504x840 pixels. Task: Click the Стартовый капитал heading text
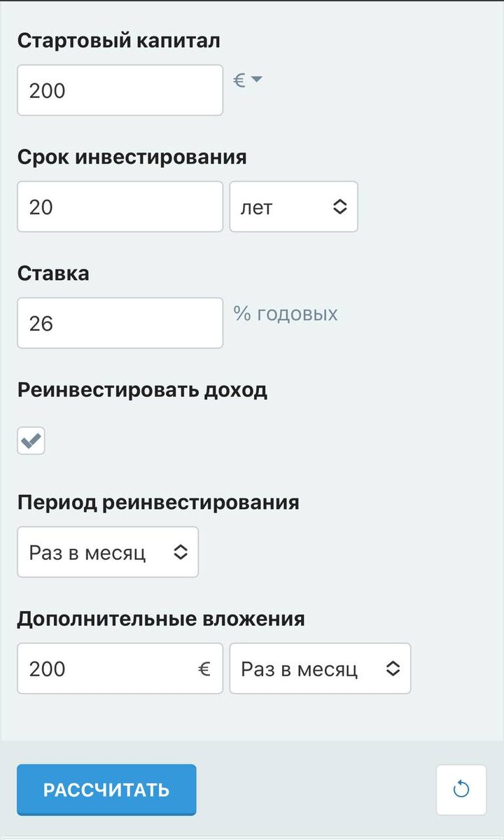coord(118,40)
